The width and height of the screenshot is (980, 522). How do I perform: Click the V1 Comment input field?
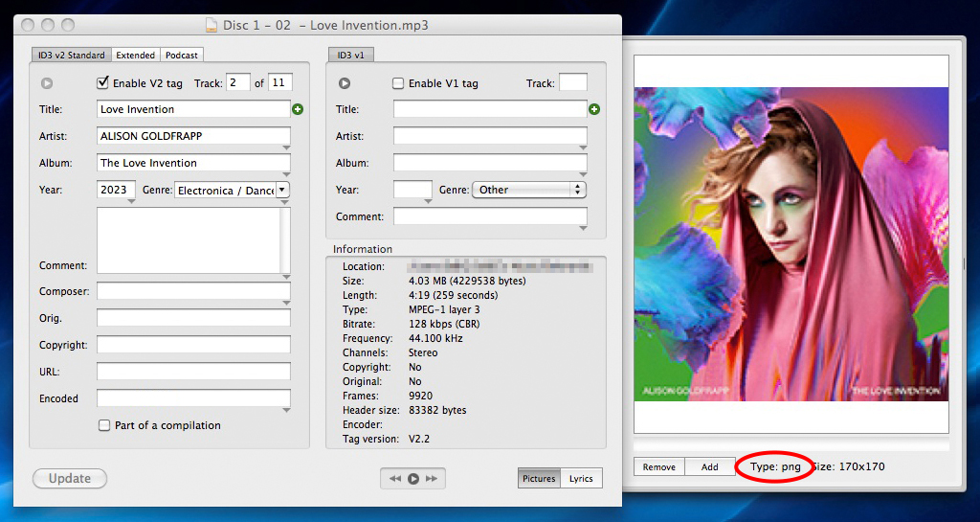(x=491, y=216)
